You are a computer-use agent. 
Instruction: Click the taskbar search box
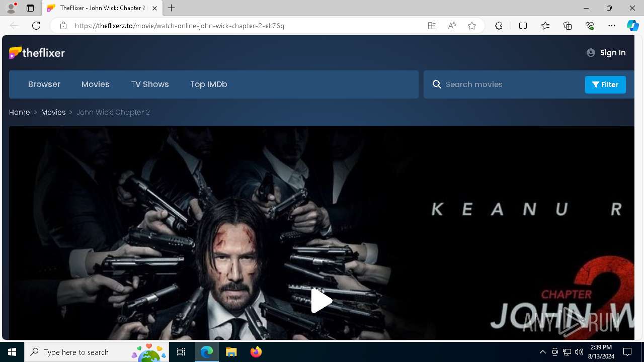click(97, 352)
